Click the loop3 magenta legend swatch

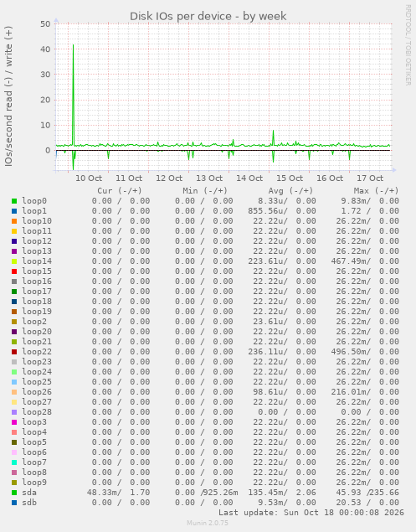(x=14, y=422)
